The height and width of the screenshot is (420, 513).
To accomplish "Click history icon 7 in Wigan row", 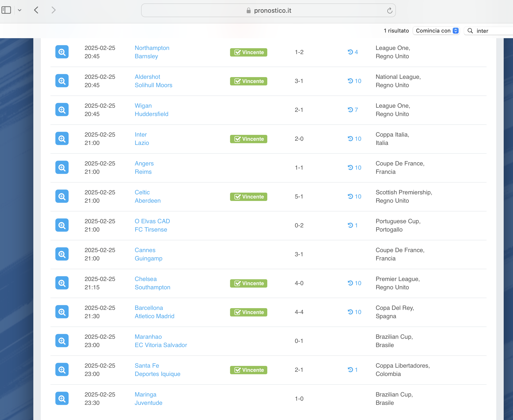I will 353,110.
